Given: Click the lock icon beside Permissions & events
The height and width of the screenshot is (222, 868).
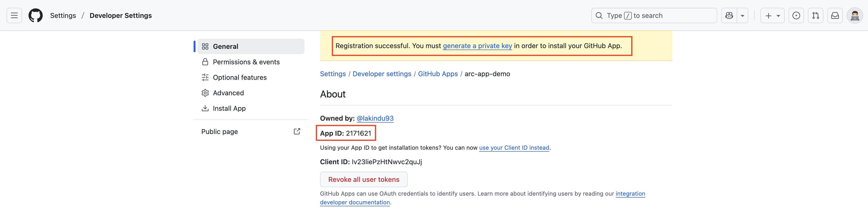Looking at the screenshot, I should click(x=205, y=62).
